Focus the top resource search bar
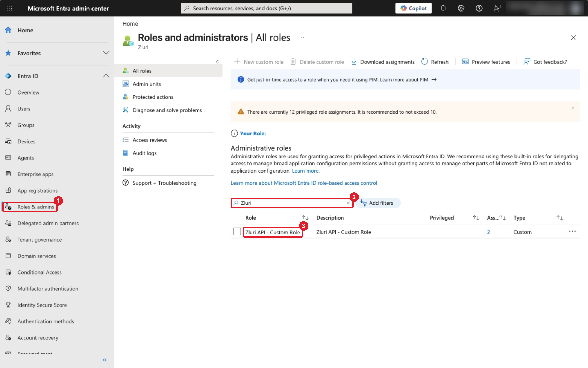The height and width of the screenshot is (368, 588). (267, 8)
